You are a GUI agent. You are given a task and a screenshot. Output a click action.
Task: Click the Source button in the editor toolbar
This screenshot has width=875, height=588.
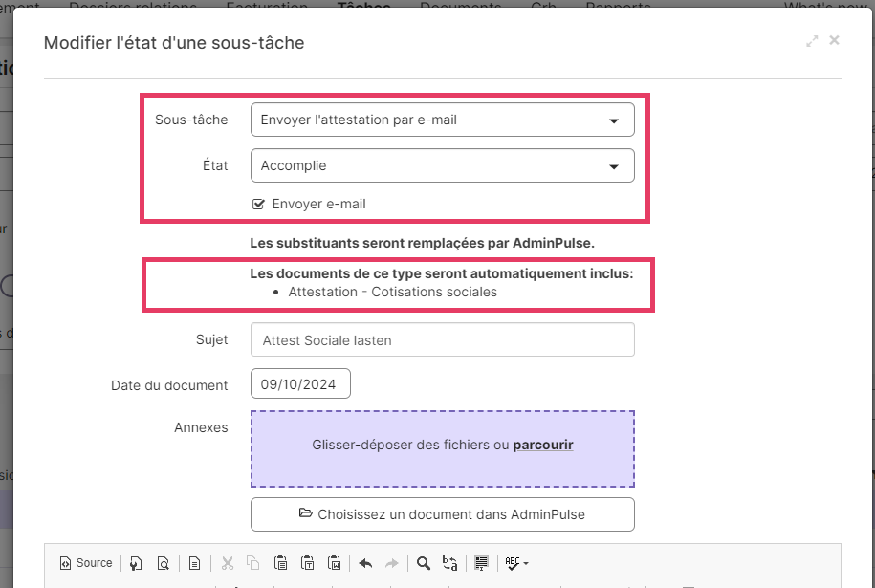pyautogui.click(x=86, y=563)
